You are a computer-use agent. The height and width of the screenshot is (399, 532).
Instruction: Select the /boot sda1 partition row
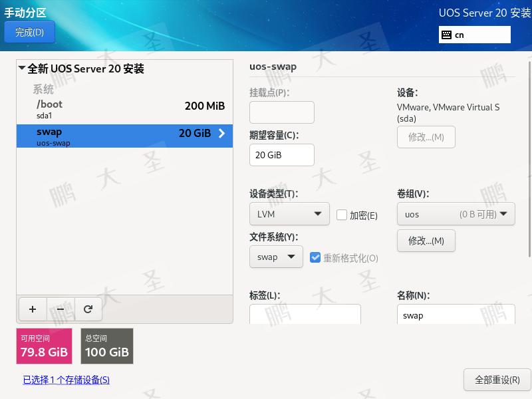click(x=124, y=110)
